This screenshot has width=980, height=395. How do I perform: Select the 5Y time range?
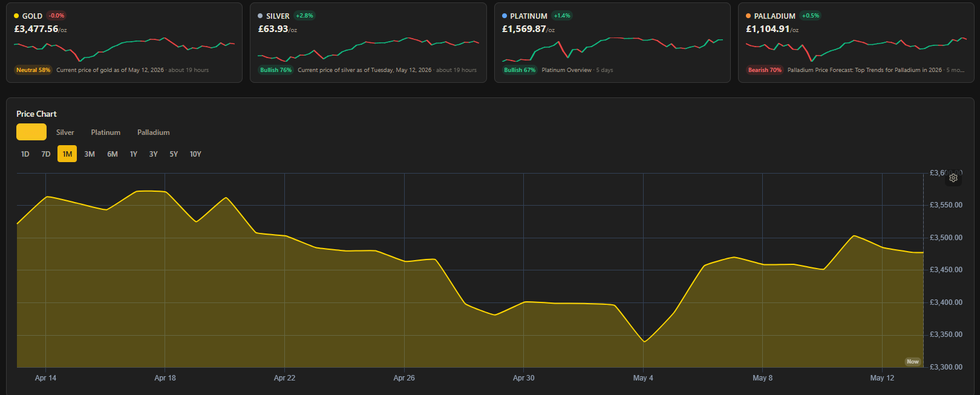(x=174, y=154)
